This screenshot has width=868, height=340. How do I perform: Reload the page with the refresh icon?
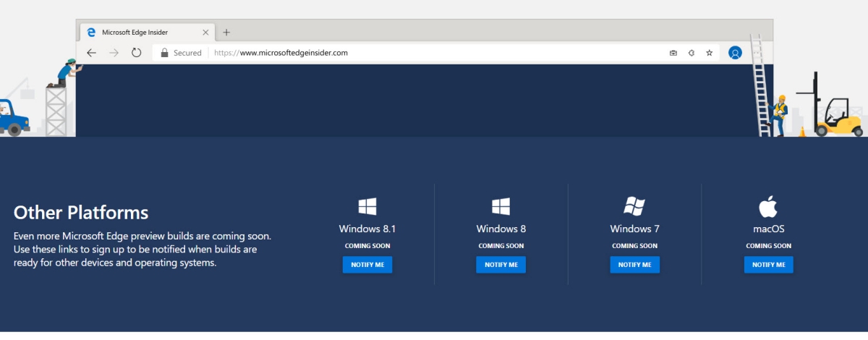click(x=136, y=53)
